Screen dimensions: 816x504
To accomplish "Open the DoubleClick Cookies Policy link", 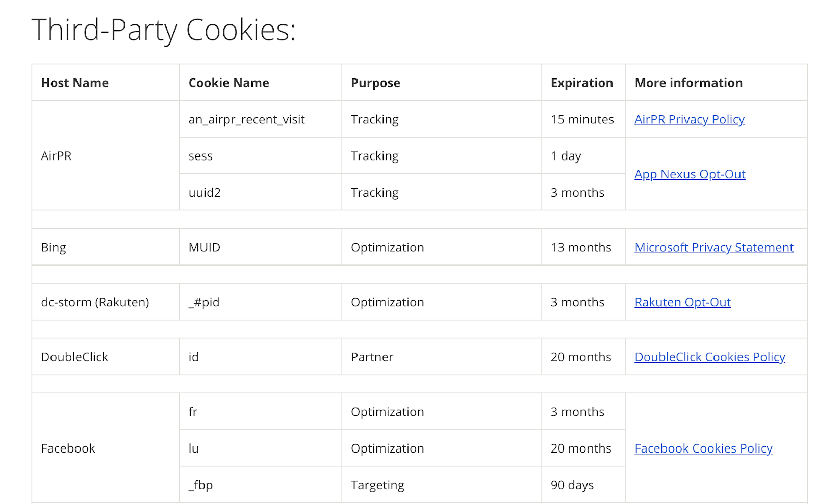I will pyautogui.click(x=709, y=357).
